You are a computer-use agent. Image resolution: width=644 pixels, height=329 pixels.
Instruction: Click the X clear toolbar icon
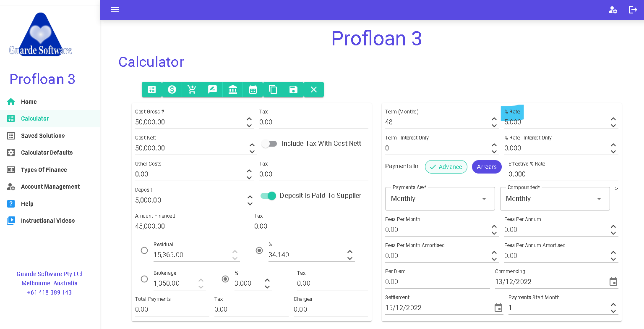point(314,89)
